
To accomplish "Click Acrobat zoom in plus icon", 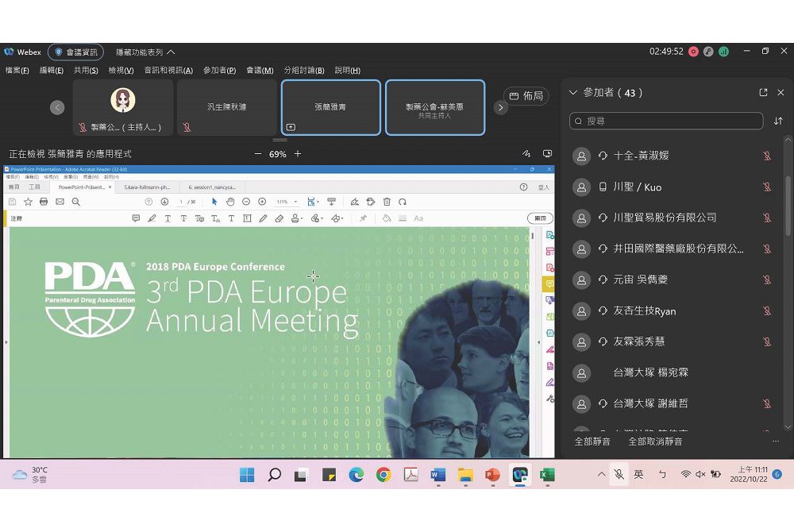I will coord(262,202).
